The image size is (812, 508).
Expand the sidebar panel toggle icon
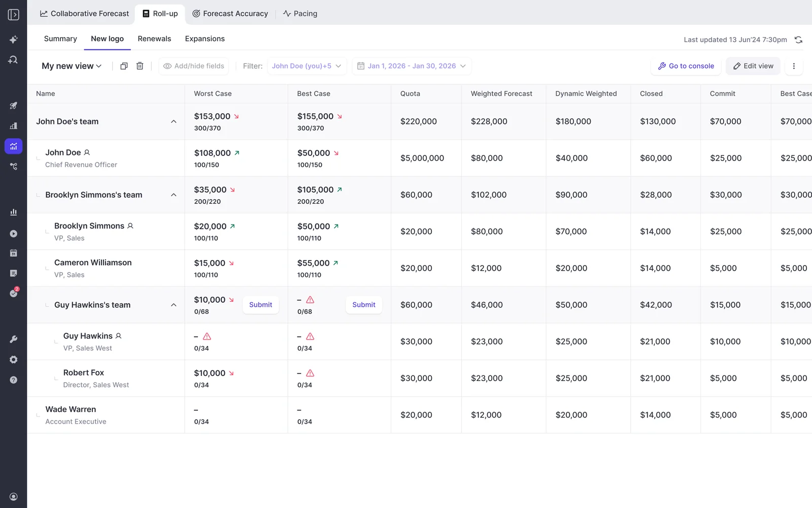coord(14,15)
